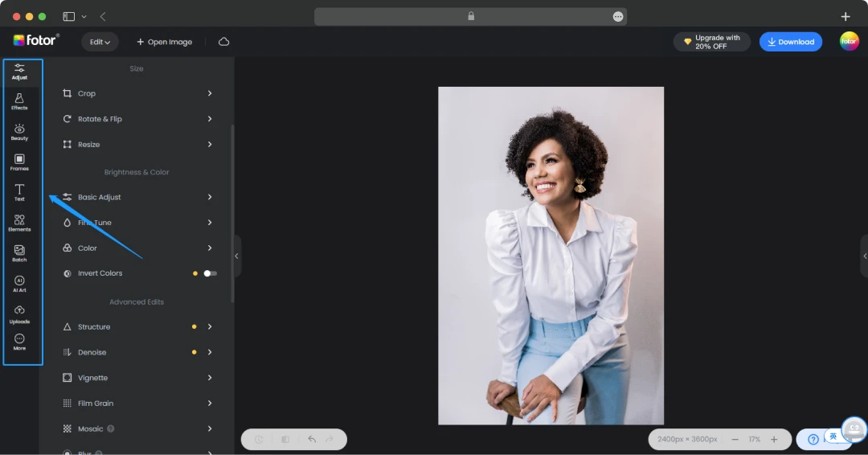Click the chat assistant robot icon

click(854, 429)
